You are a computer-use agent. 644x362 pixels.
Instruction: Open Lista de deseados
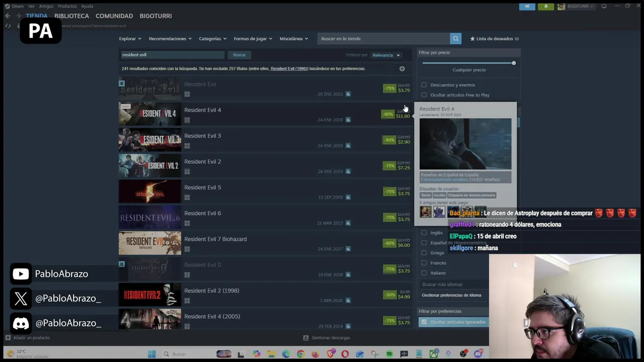click(x=494, y=39)
